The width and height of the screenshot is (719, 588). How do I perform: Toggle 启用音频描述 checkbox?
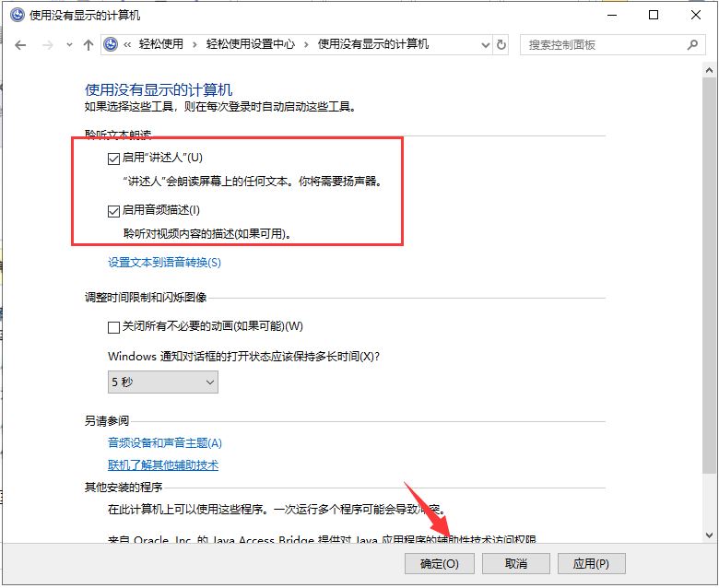tap(114, 211)
